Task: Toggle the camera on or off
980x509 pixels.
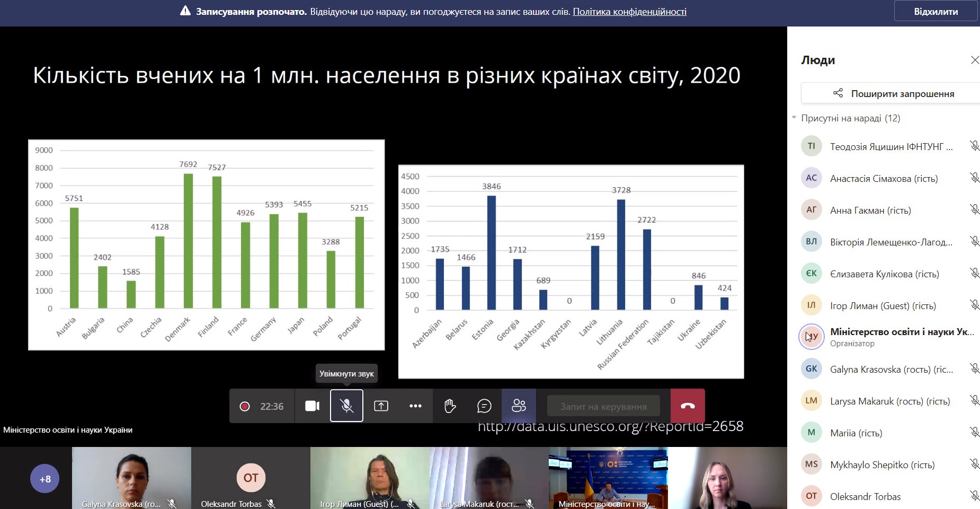Action: pos(313,406)
